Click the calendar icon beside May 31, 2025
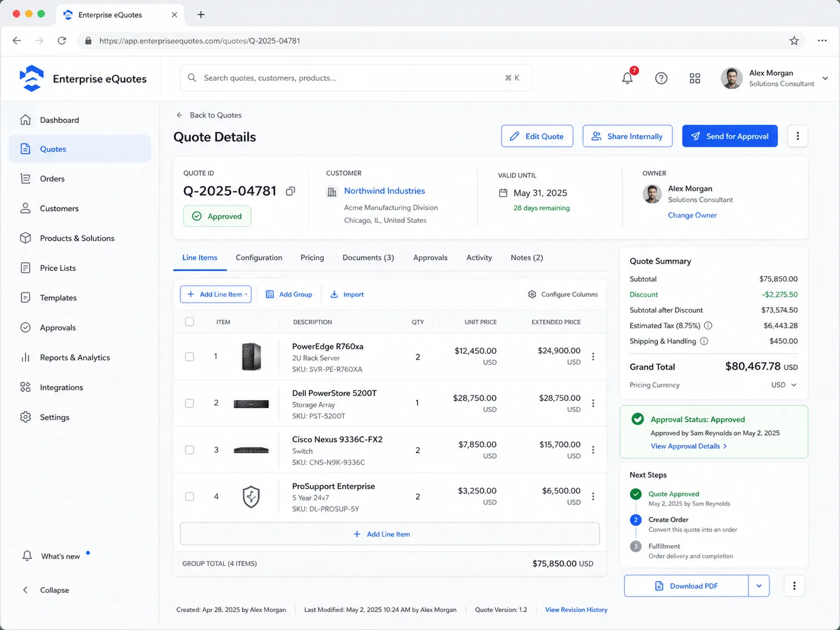This screenshot has width=840, height=630. click(503, 193)
